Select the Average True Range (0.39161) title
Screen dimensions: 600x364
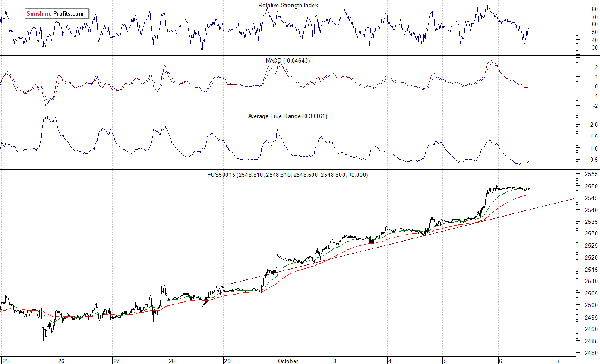(x=287, y=116)
